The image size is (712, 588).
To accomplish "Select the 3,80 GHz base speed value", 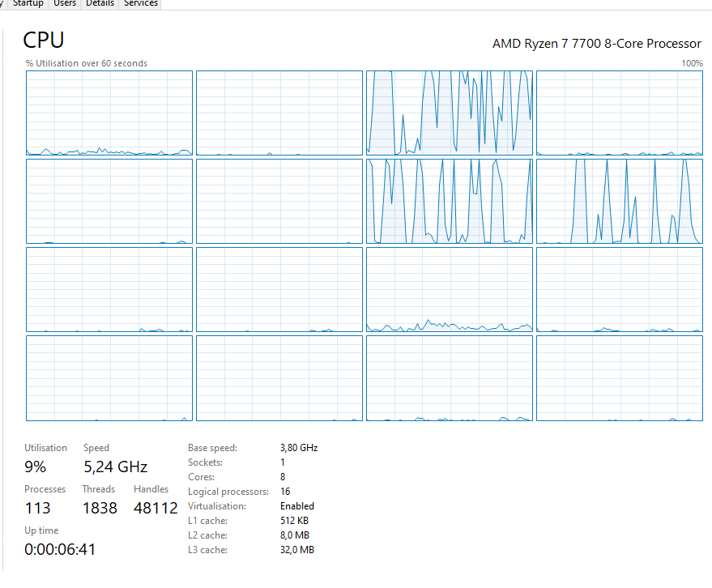I will click(x=299, y=448).
